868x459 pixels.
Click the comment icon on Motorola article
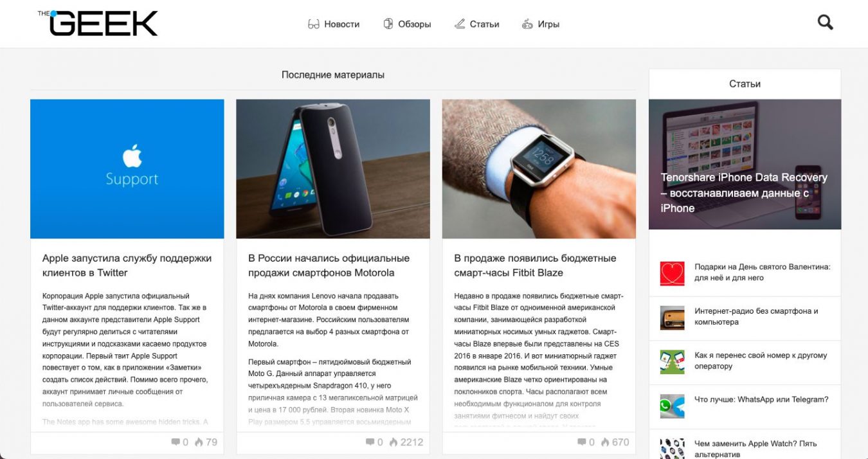coord(370,442)
